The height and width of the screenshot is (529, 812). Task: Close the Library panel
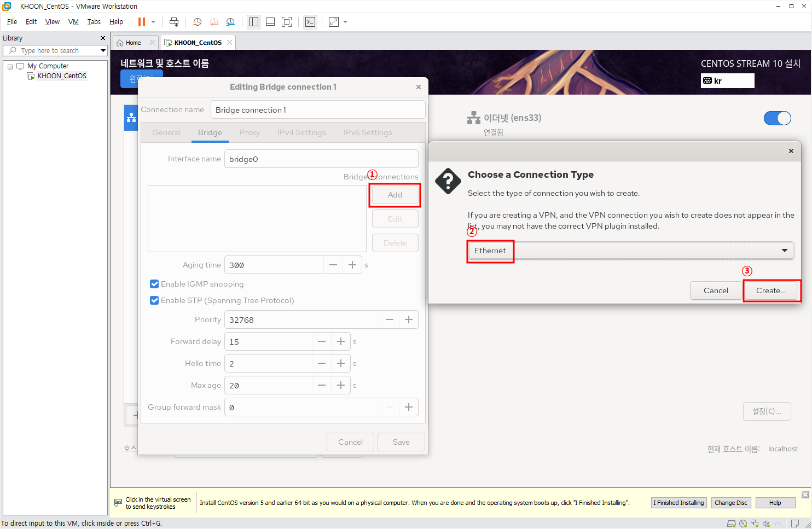[x=102, y=38]
